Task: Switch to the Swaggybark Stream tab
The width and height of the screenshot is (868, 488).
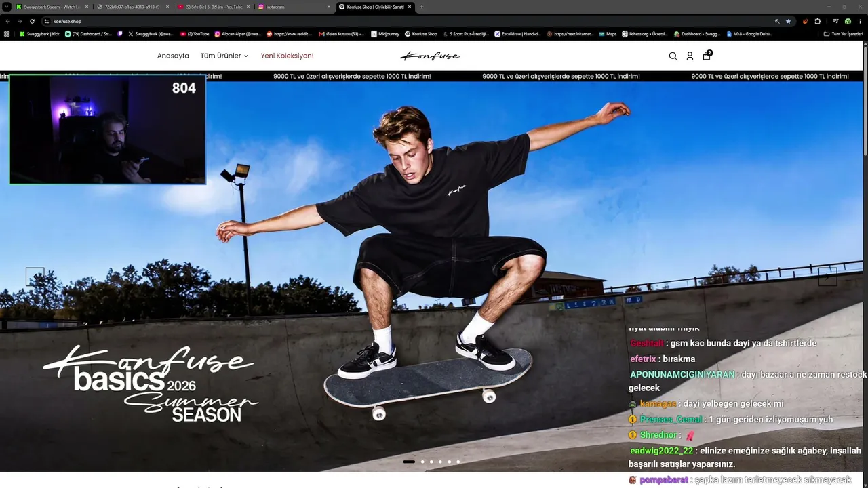Action: 52,7
